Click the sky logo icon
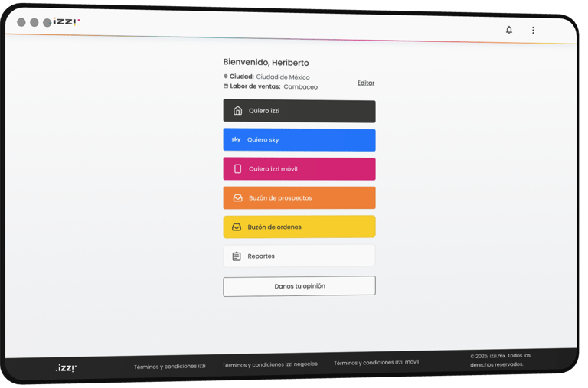 coord(236,139)
